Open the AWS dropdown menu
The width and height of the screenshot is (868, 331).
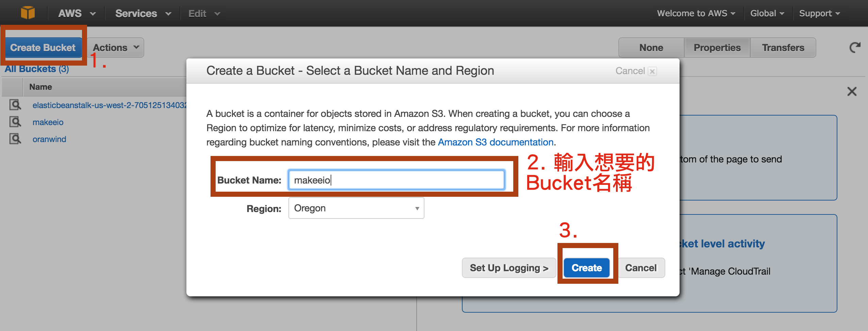click(x=77, y=14)
